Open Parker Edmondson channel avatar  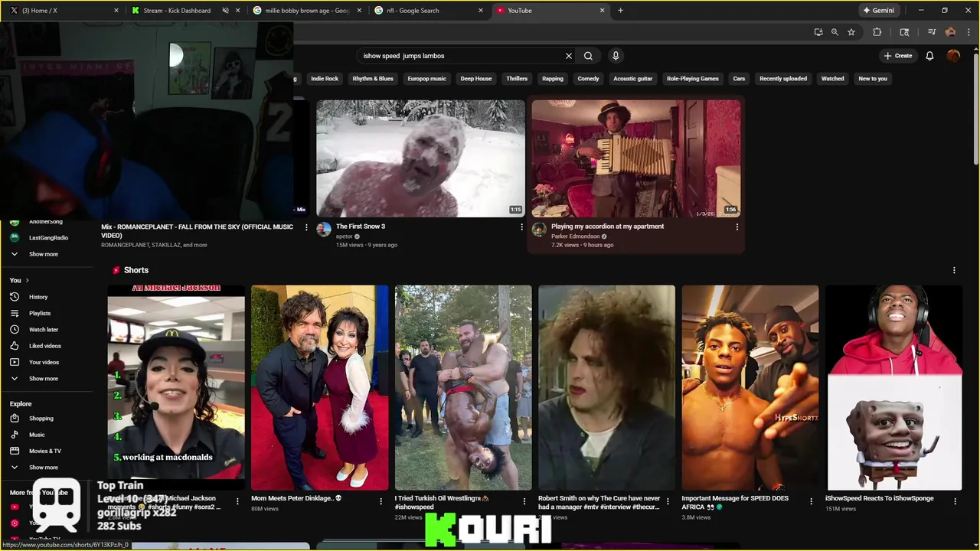(539, 230)
